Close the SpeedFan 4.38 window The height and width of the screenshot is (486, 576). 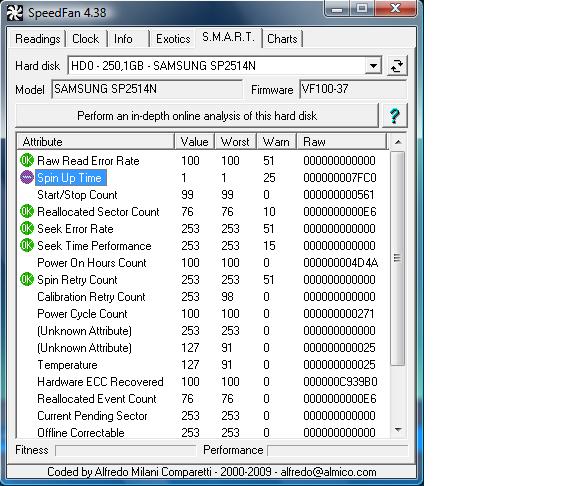point(395,8)
